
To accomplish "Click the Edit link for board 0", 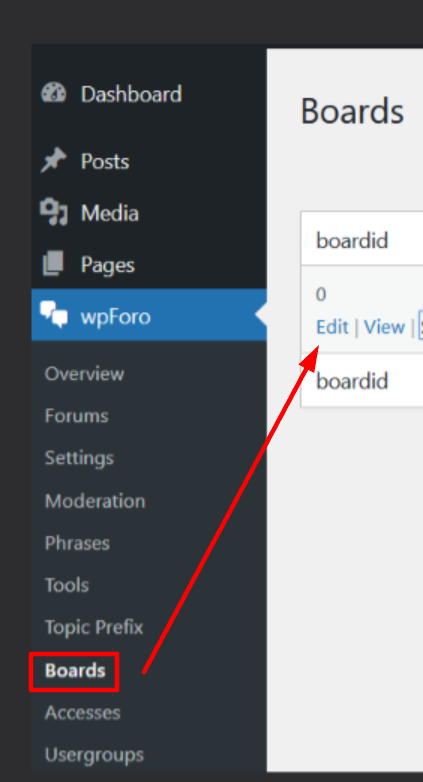I will 332,327.
